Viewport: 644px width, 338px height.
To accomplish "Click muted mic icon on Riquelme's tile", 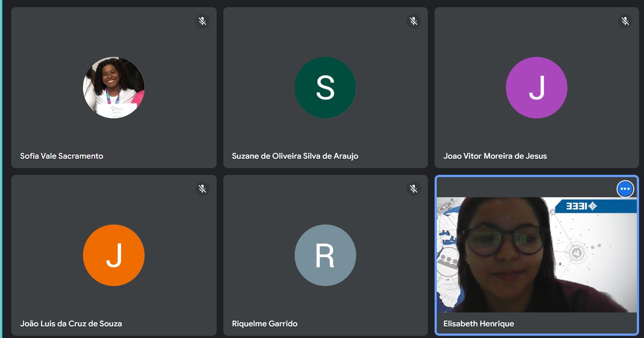I will [413, 189].
